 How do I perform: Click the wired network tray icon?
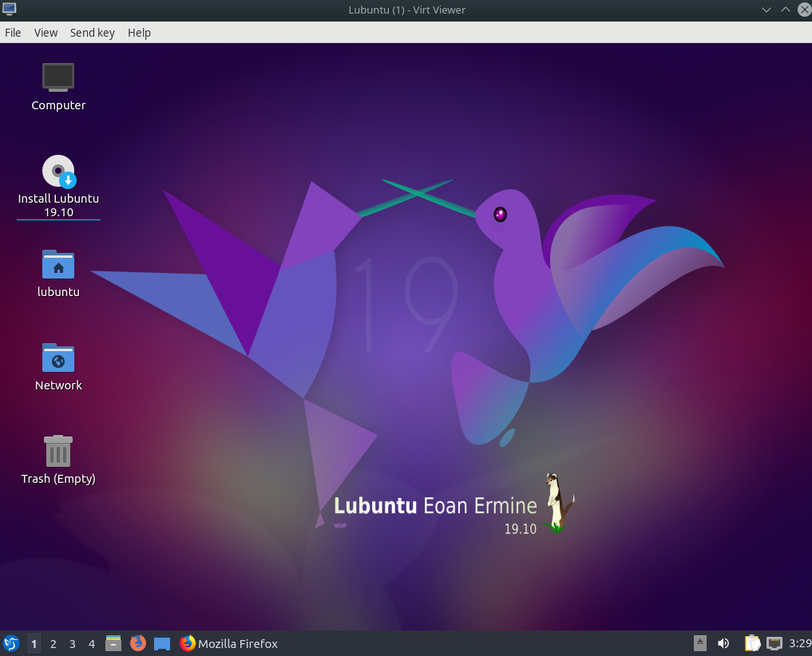click(x=774, y=643)
